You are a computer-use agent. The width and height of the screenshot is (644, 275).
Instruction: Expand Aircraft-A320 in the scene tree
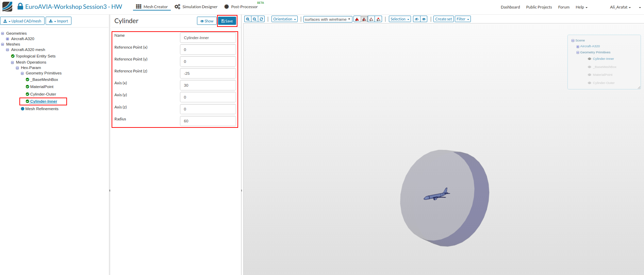tap(578, 47)
